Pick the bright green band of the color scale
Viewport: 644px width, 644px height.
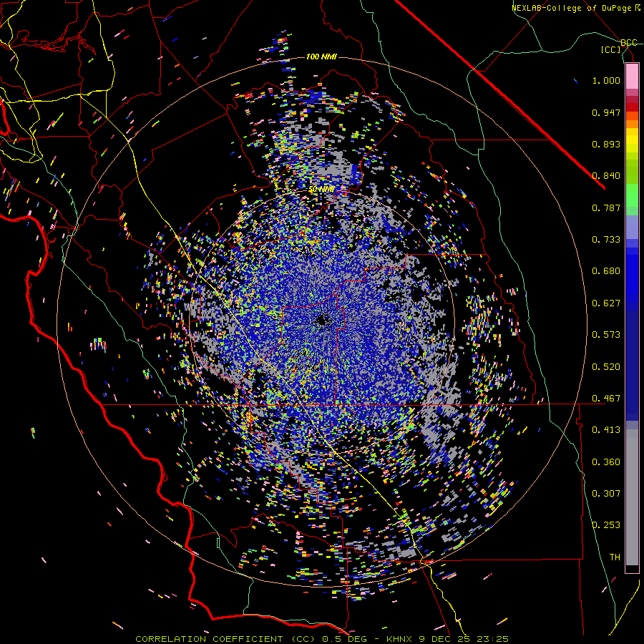click(632, 195)
